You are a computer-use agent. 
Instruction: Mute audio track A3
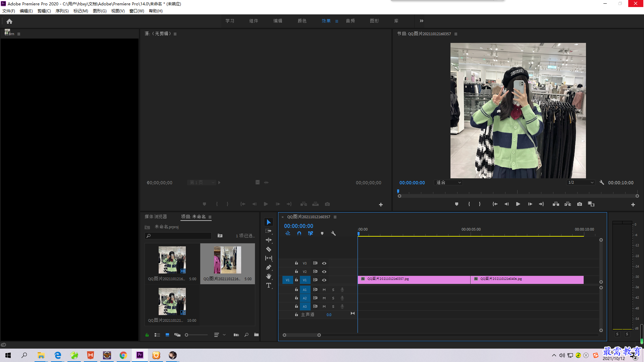point(324,306)
